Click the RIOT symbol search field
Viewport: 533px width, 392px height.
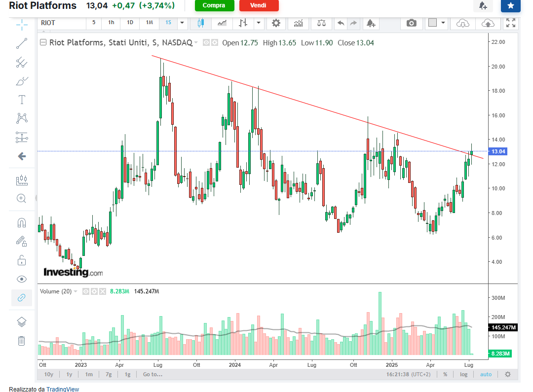click(x=62, y=23)
